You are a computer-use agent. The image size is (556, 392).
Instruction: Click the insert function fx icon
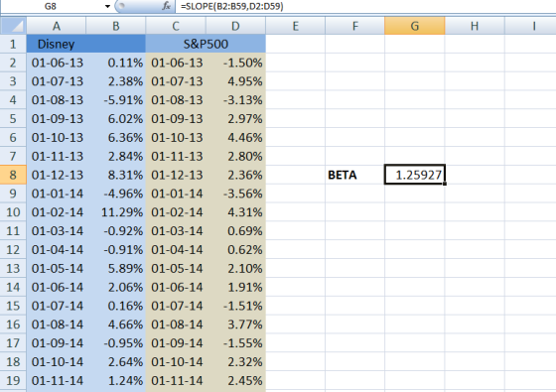click(x=166, y=6)
